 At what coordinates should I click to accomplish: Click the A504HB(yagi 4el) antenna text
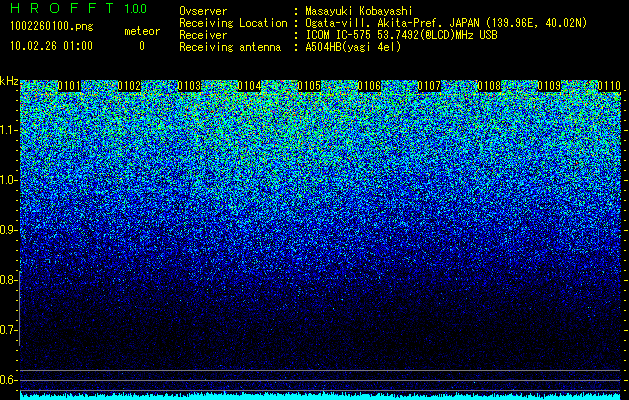[353, 47]
